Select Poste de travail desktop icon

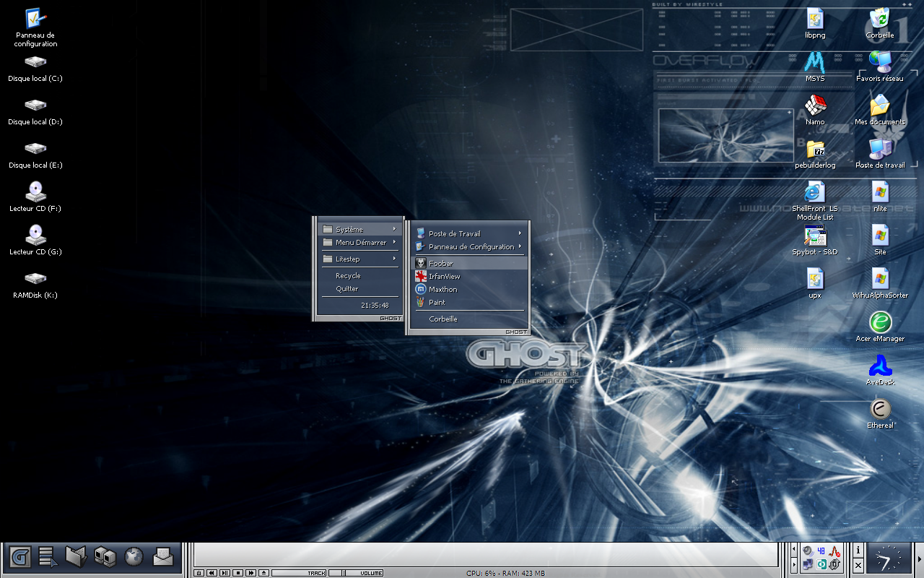coord(880,153)
